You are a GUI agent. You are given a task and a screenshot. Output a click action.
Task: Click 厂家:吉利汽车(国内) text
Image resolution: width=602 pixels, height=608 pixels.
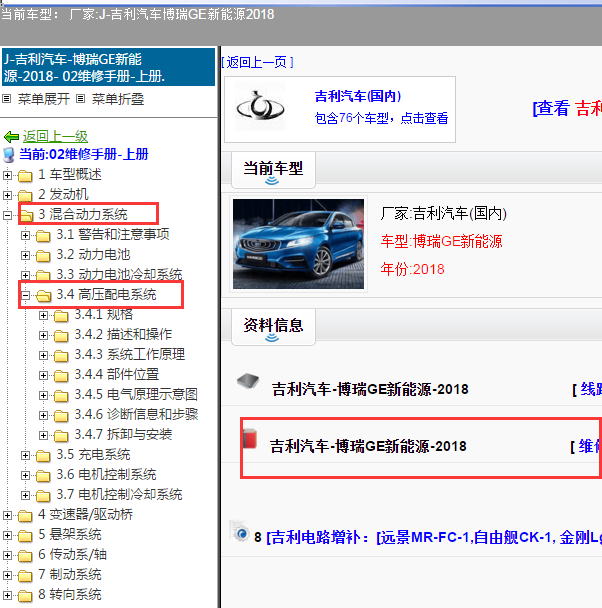443,213
